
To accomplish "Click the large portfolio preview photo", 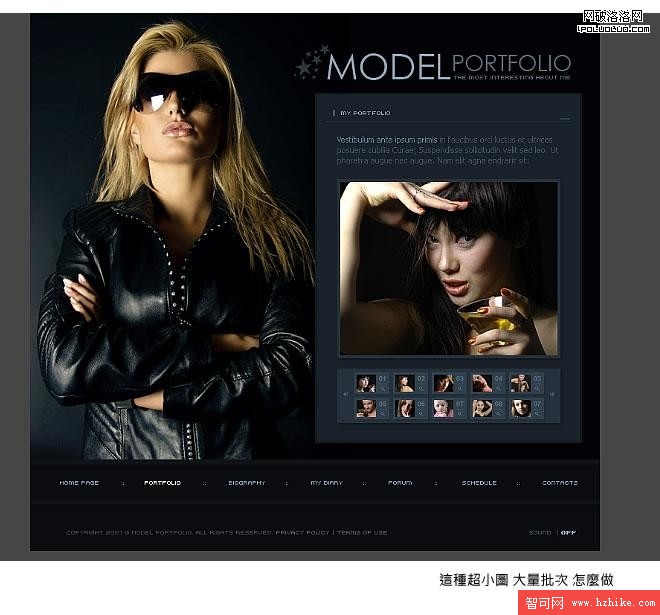I will (449, 268).
